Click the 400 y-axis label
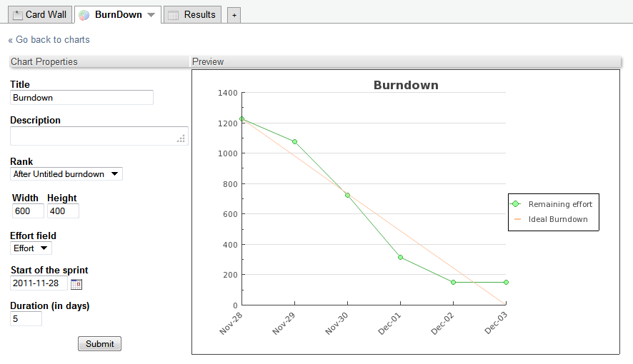633x364 pixels. [x=230, y=245]
